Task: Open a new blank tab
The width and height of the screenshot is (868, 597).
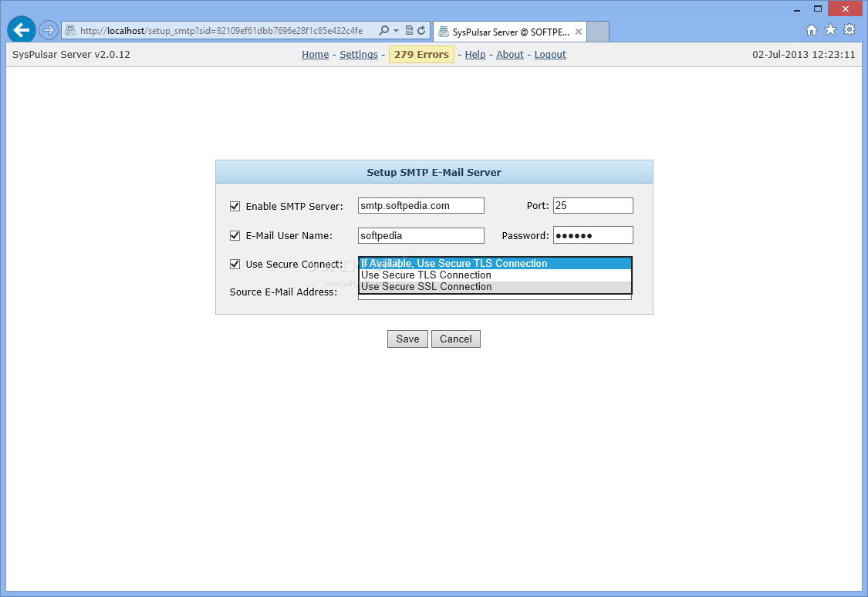Action: [598, 32]
